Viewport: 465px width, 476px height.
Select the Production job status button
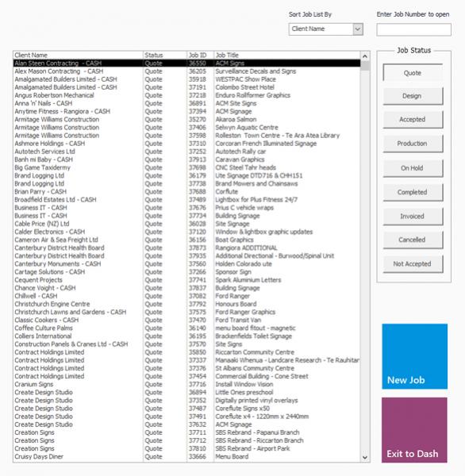click(413, 144)
